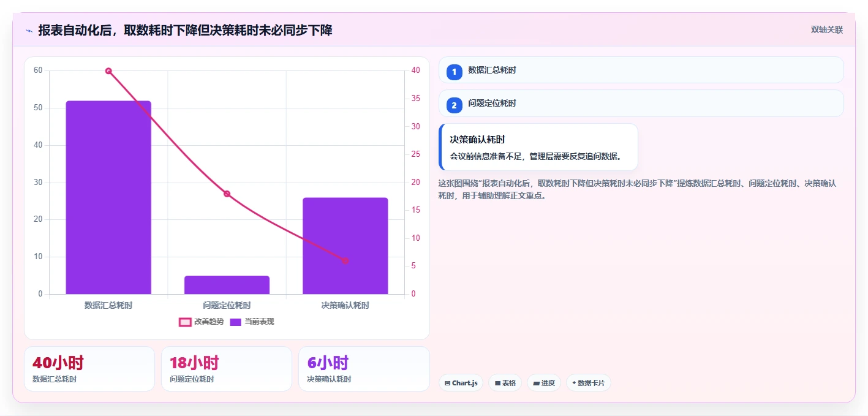Toggle the 当前表现 legend purple swatch
868x416 pixels.
(x=235, y=322)
